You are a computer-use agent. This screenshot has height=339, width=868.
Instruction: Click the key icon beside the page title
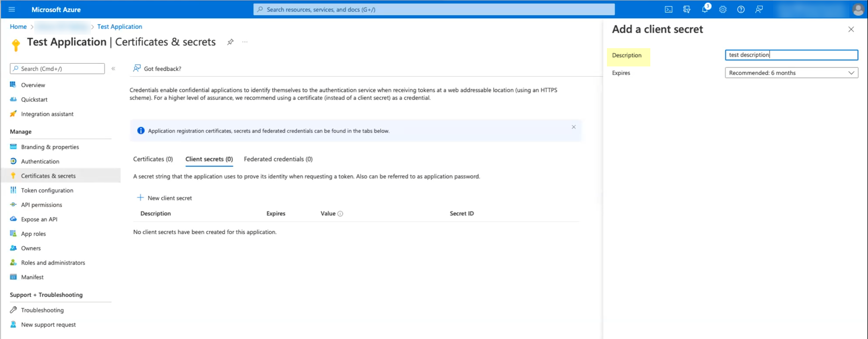click(x=16, y=44)
